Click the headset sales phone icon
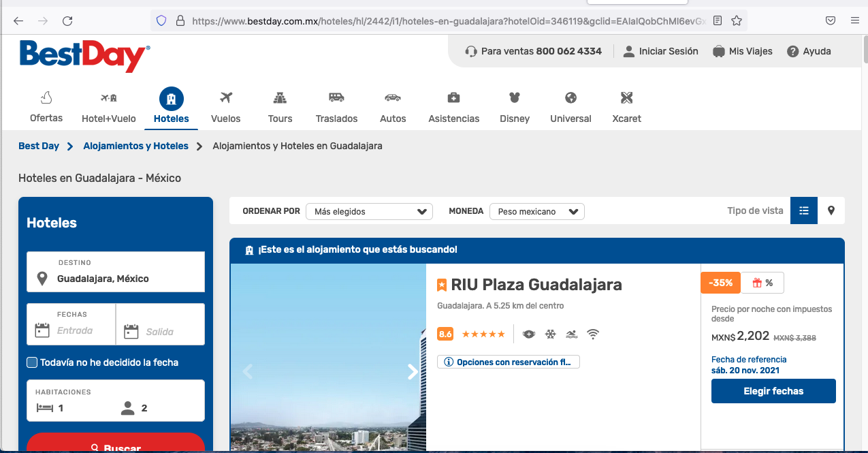The width and height of the screenshot is (868, 453). click(471, 51)
